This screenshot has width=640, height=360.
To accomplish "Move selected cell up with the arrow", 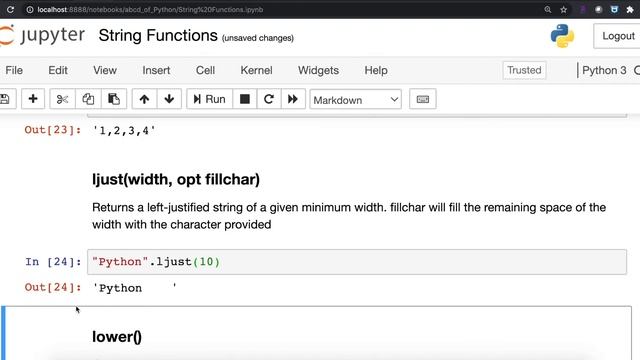I will tap(144, 99).
